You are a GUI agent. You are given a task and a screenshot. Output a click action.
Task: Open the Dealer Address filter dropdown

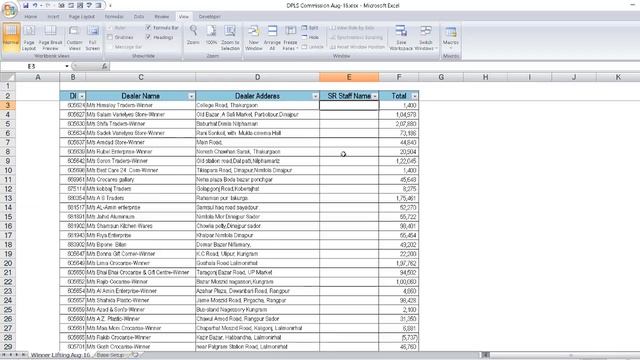pos(315,96)
